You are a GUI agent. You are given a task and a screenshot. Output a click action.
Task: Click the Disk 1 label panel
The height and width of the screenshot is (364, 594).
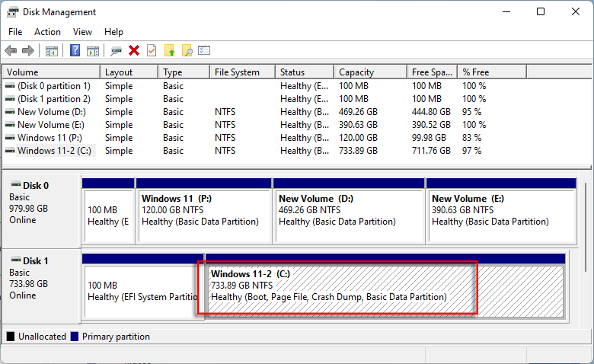tap(40, 281)
